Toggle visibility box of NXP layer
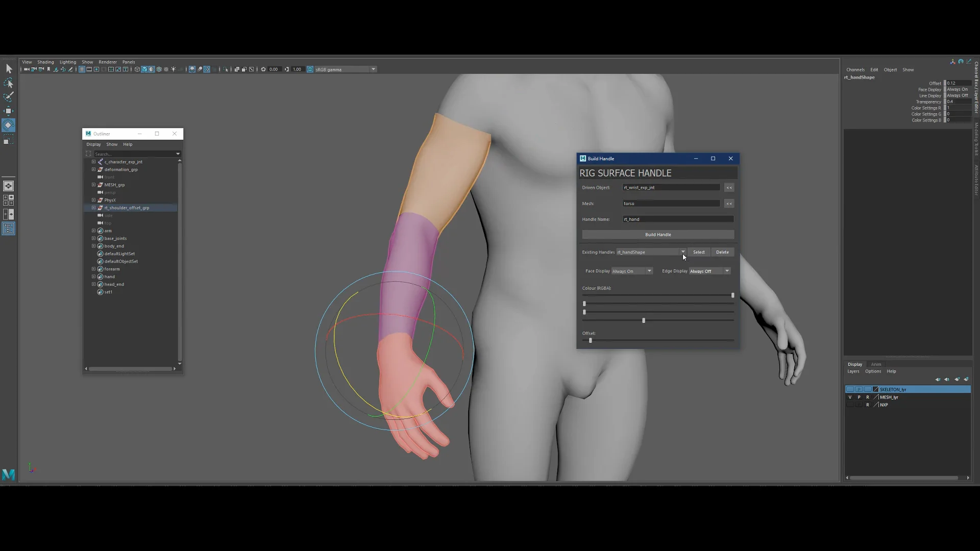The width and height of the screenshot is (980, 551). pos(850,405)
